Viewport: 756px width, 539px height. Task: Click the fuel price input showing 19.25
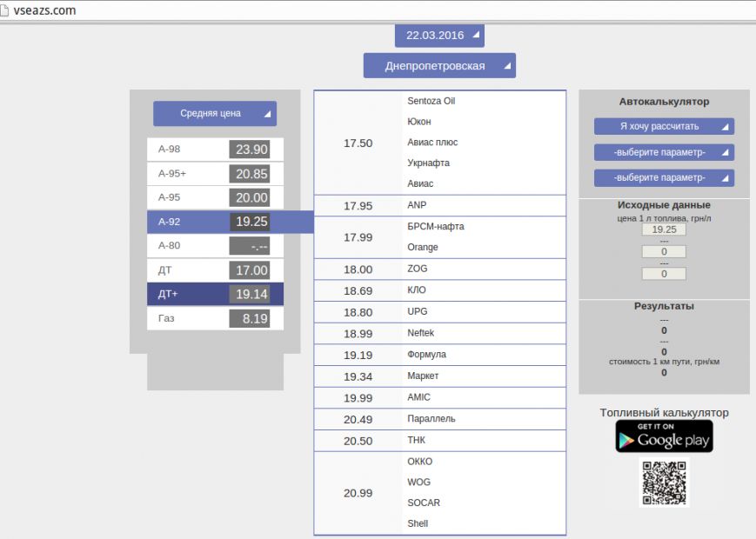[664, 230]
